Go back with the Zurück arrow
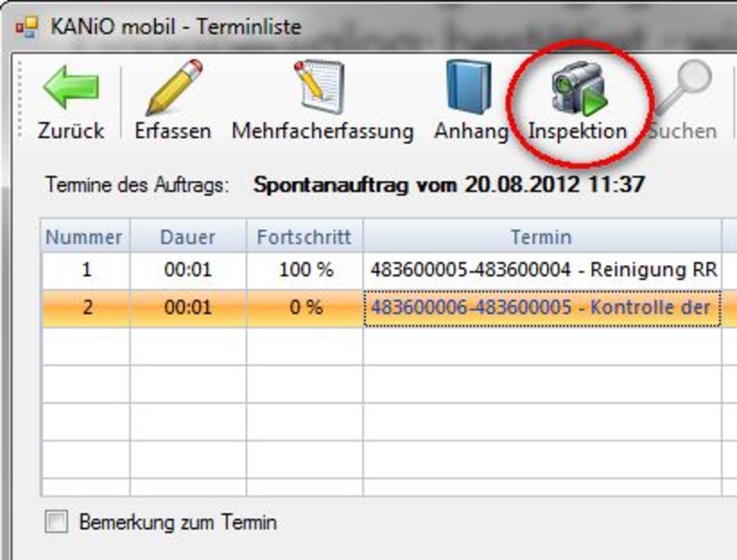This screenshot has height=560, width=737. [71, 101]
